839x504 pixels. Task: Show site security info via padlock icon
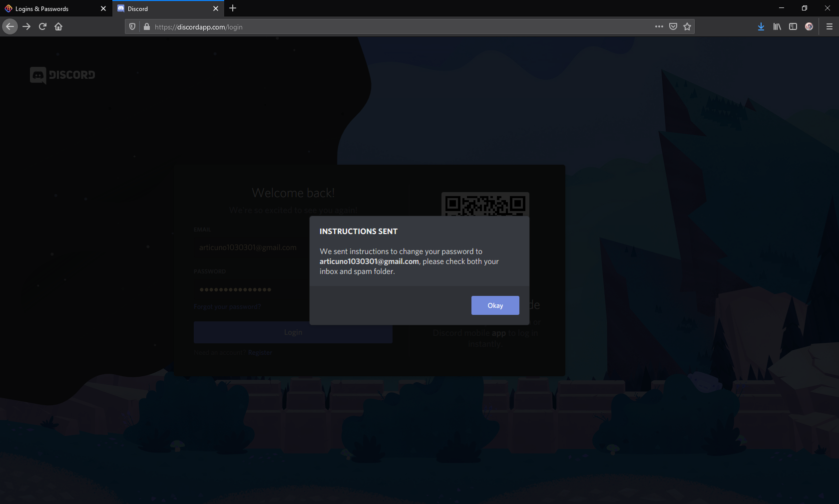coord(146,26)
